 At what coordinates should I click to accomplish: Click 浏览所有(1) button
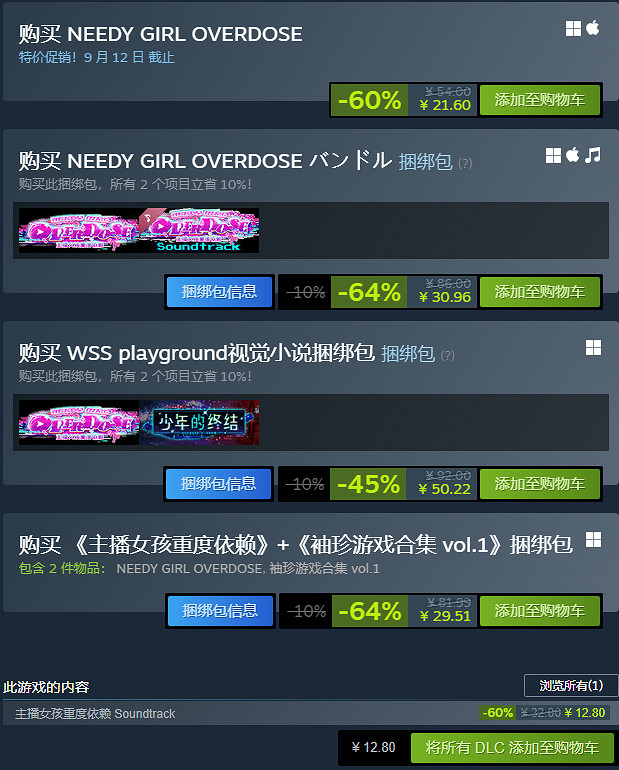pos(571,686)
